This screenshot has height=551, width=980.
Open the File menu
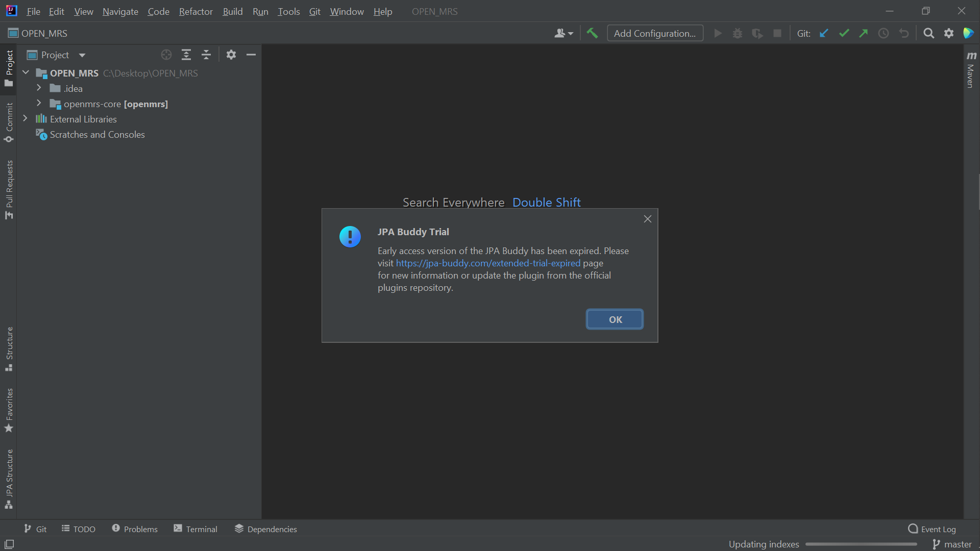pos(33,11)
